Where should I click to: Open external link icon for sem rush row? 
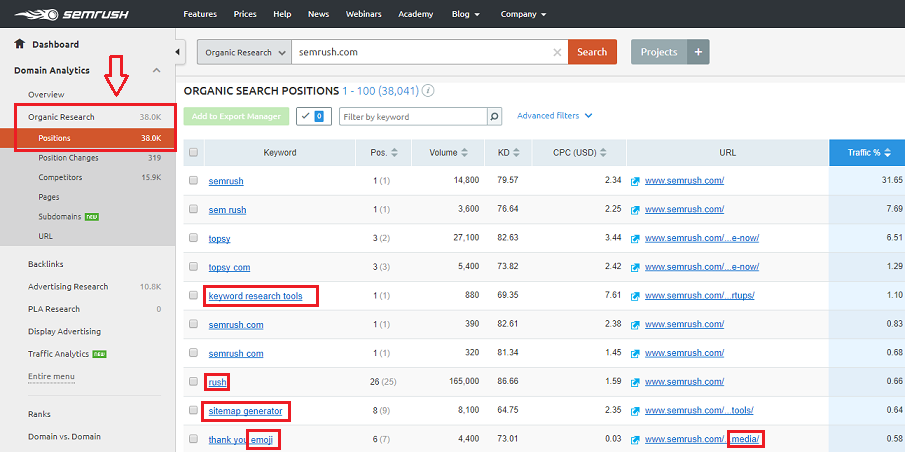point(635,210)
